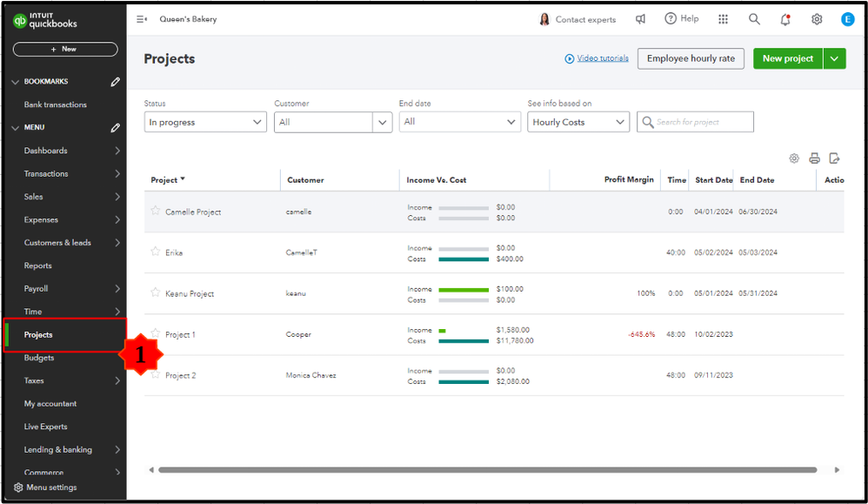
Task: Open the settings gear in top bar
Action: (x=817, y=19)
